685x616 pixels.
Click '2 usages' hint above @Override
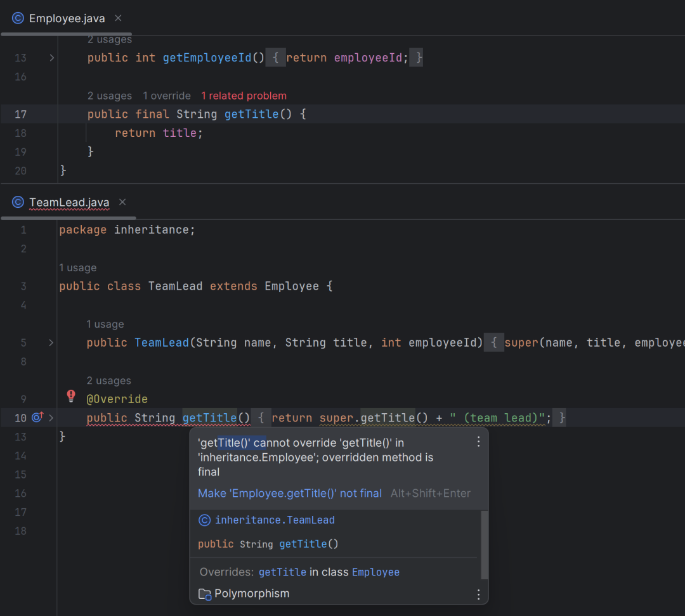click(x=109, y=380)
